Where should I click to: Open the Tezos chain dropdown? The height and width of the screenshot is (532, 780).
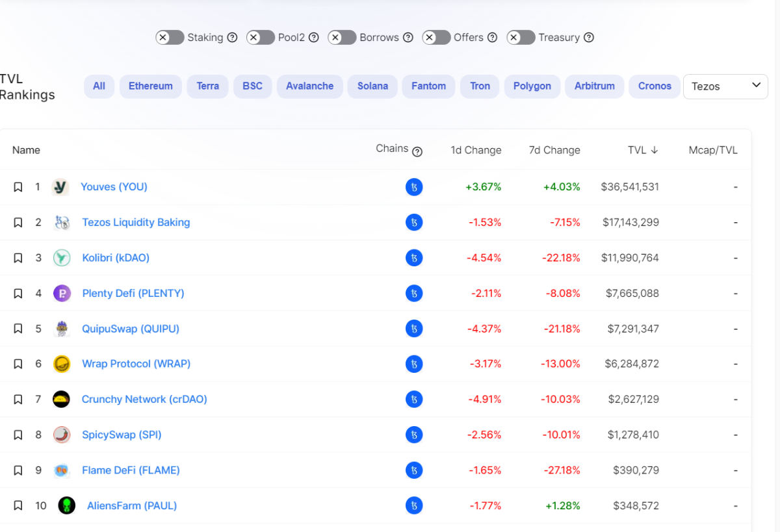pos(725,86)
